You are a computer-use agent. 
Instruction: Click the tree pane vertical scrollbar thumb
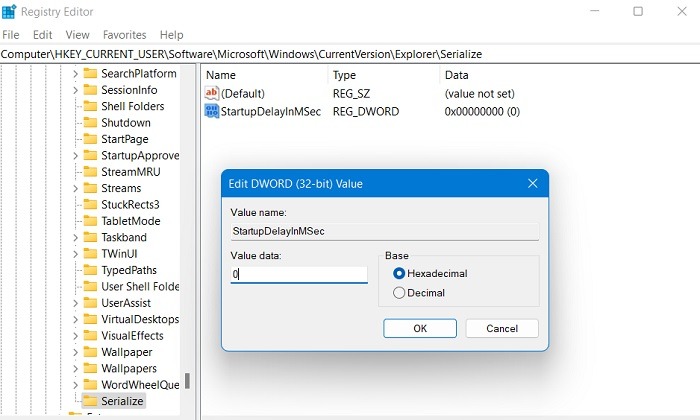pos(188,381)
